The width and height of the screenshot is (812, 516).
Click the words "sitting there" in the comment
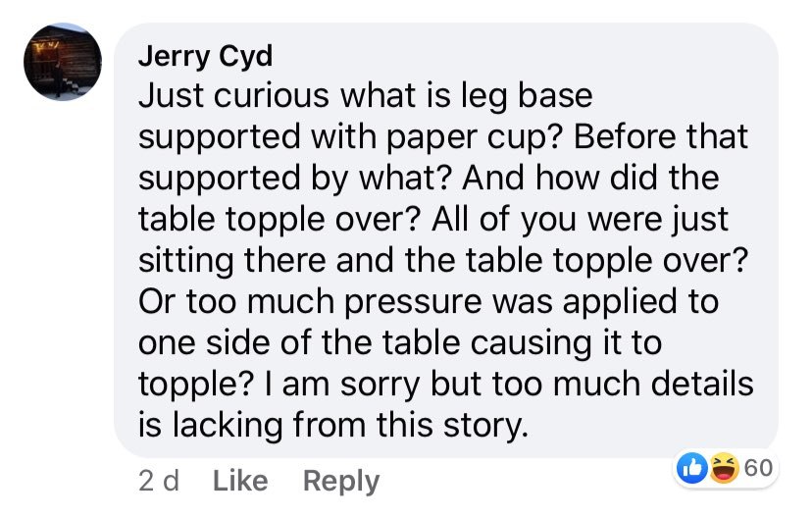(x=232, y=261)
